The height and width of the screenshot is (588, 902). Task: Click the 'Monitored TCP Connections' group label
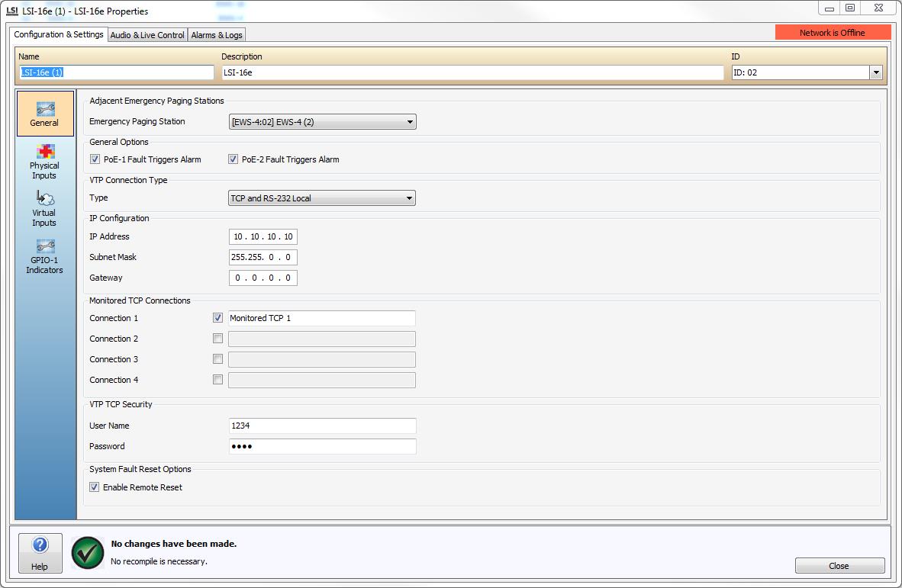[140, 300]
